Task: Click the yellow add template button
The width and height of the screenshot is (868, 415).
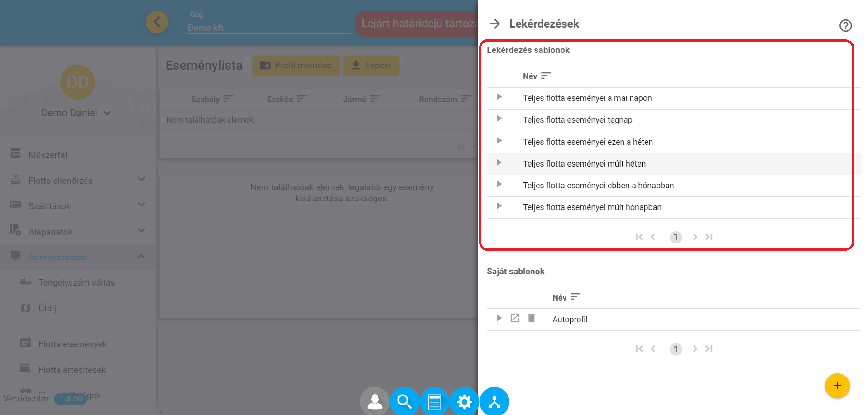Action: (837, 386)
